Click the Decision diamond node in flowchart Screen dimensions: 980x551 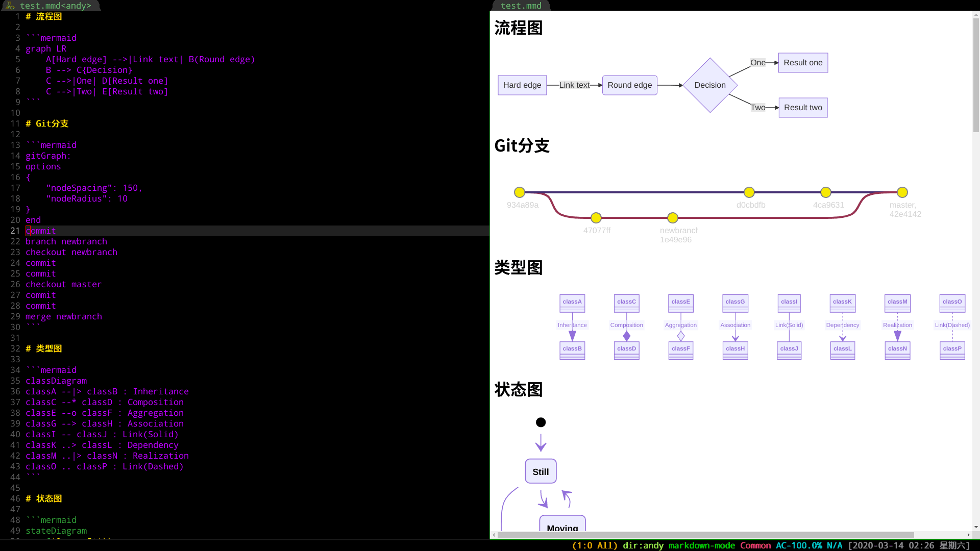coord(709,85)
